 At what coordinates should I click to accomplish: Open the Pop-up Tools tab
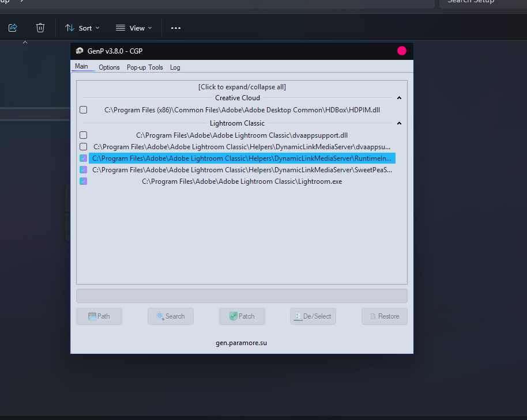click(145, 67)
